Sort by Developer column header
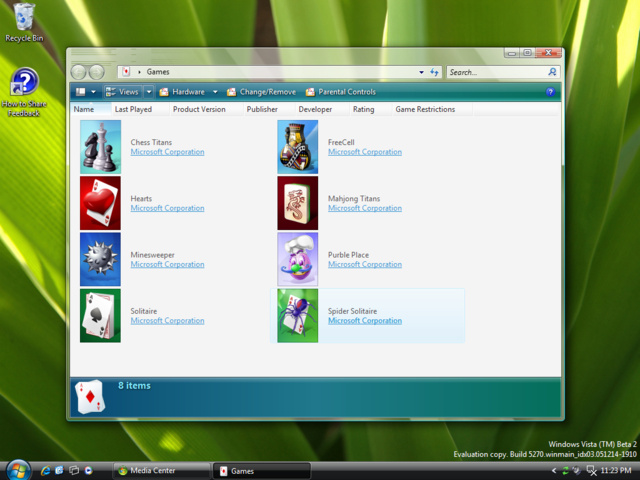Screen dimensions: 640x480 pos(322,109)
